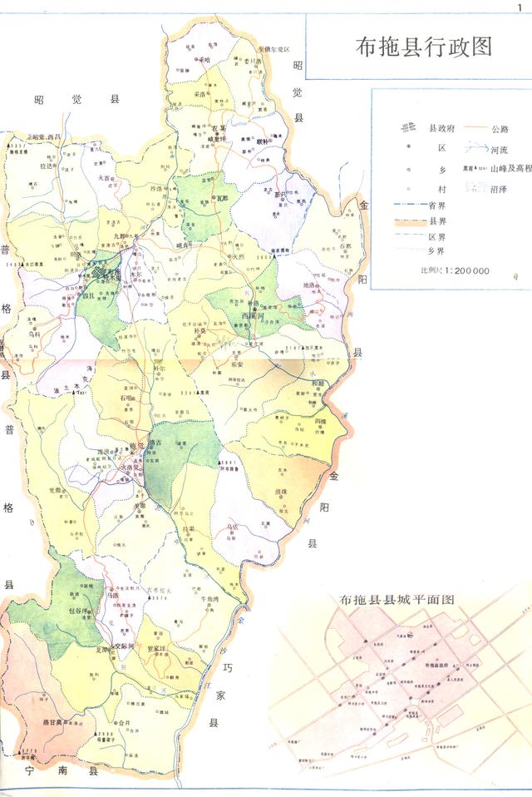Image resolution: width=532 pixels, height=797 pixels.
Task: Click the legend label 河流
Action: tap(500, 150)
